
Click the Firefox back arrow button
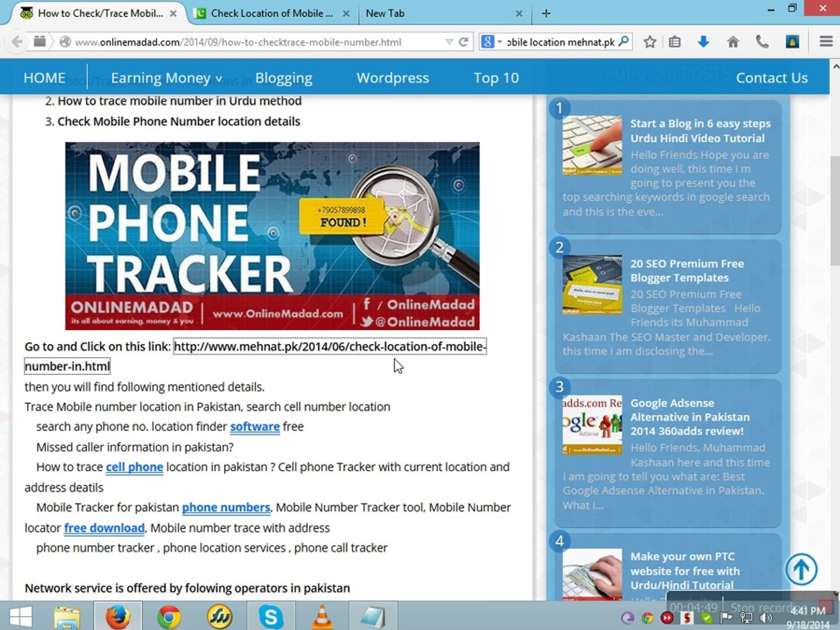click(x=17, y=41)
